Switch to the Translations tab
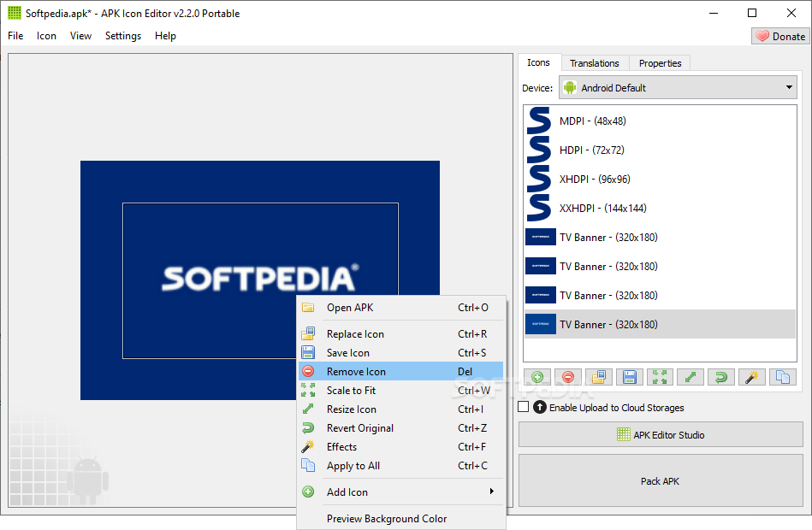The width and height of the screenshot is (812, 530). 595,63
